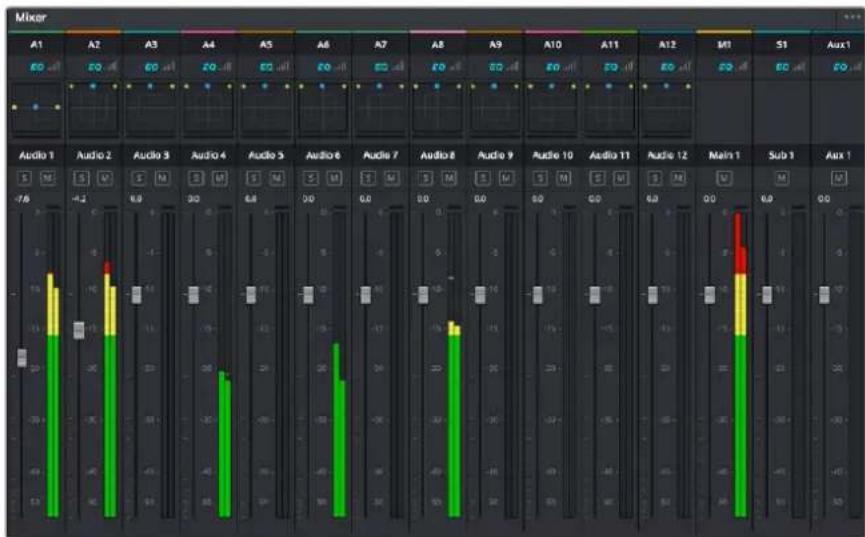Select the A5 channel header
The width and height of the screenshot is (865, 537).
pos(266,45)
